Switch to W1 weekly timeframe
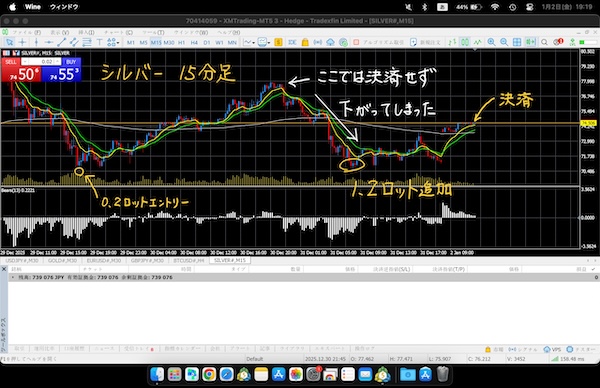This screenshot has height=388, width=600. tap(219, 42)
